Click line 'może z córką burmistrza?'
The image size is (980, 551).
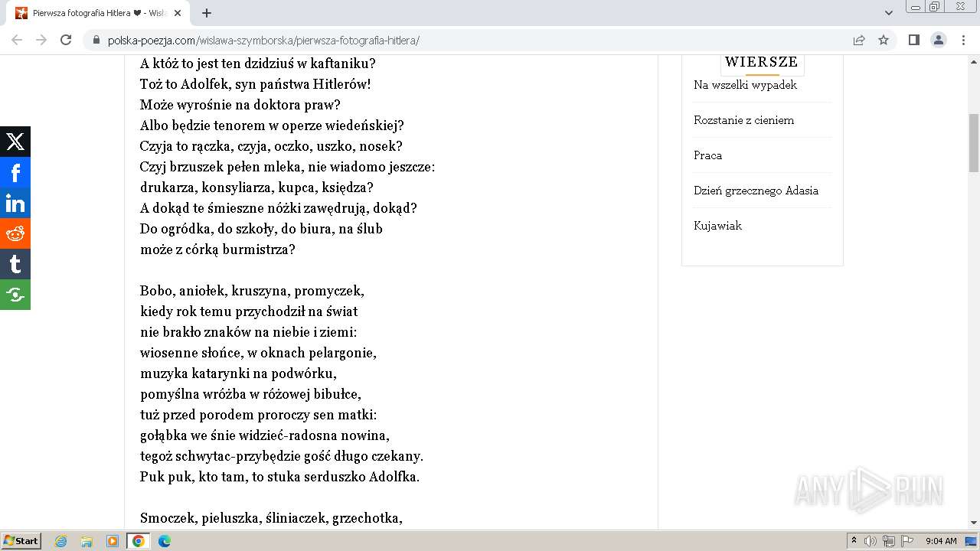tap(217, 249)
